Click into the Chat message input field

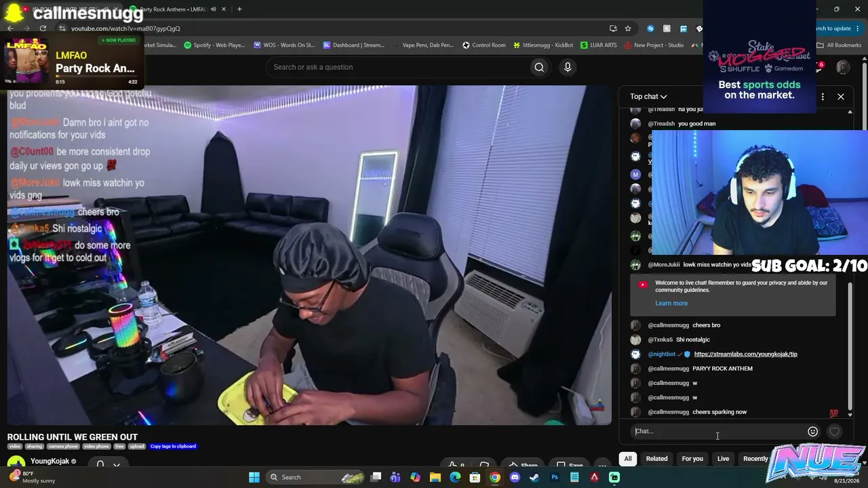pos(719,431)
